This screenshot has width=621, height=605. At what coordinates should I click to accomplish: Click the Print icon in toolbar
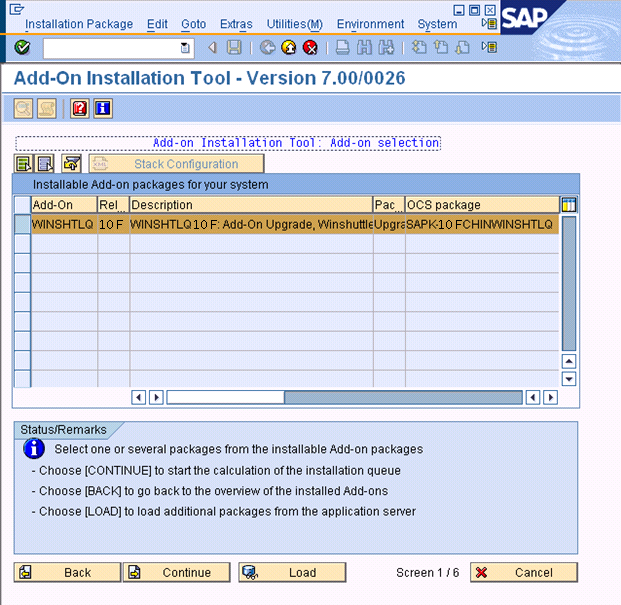pyautogui.click(x=343, y=48)
